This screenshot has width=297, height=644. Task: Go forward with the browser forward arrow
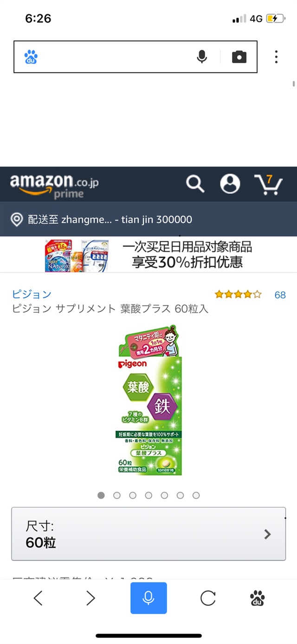coord(91,598)
